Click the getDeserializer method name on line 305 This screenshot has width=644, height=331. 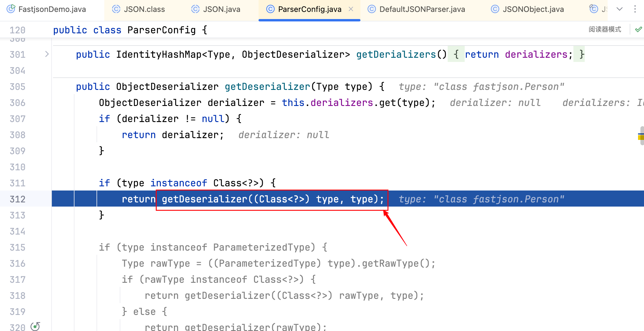(267, 87)
